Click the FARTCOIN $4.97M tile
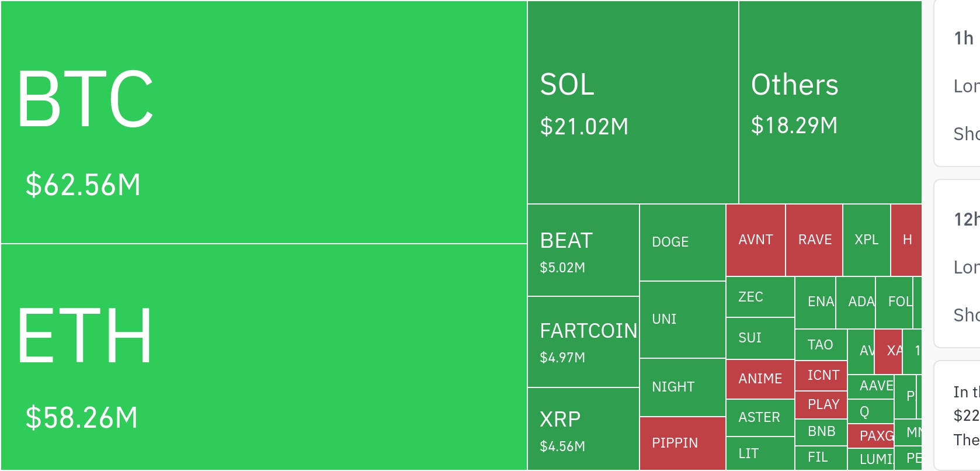Screen dimensions: 980x471 tap(583, 342)
